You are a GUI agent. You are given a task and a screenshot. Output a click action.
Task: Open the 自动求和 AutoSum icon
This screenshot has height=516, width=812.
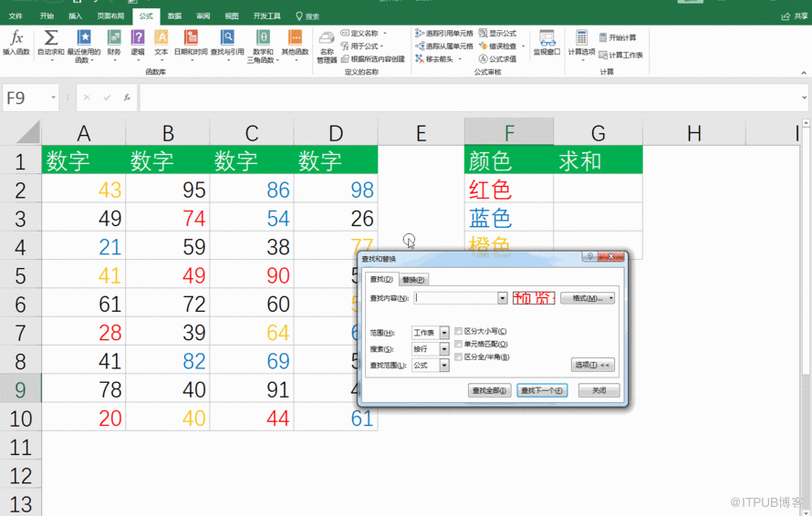(x=51, y=38)
